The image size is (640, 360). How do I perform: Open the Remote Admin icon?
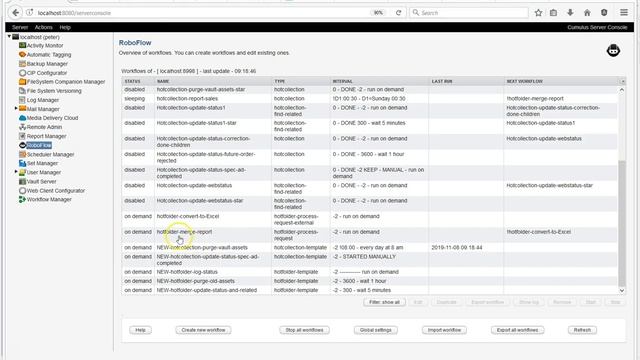click(x=22, y=127)
